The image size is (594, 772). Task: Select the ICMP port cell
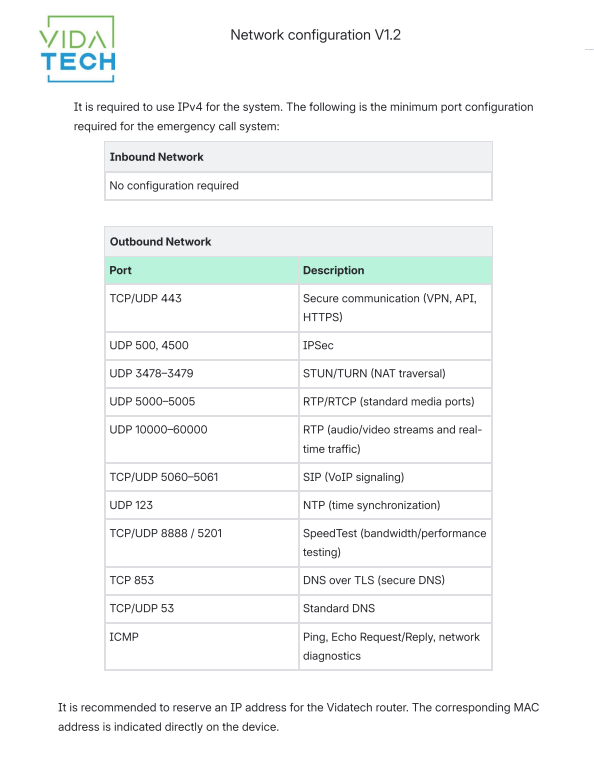tap(201, 646)
